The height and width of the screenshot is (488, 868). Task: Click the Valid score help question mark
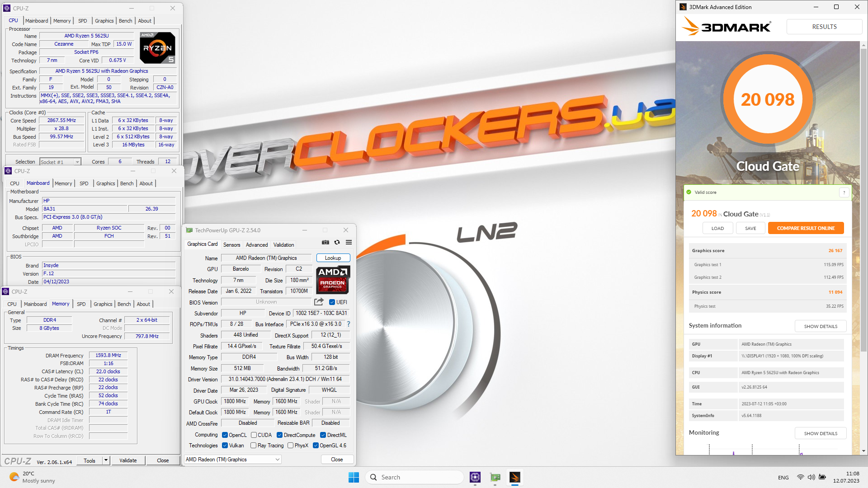pos(844,192)
